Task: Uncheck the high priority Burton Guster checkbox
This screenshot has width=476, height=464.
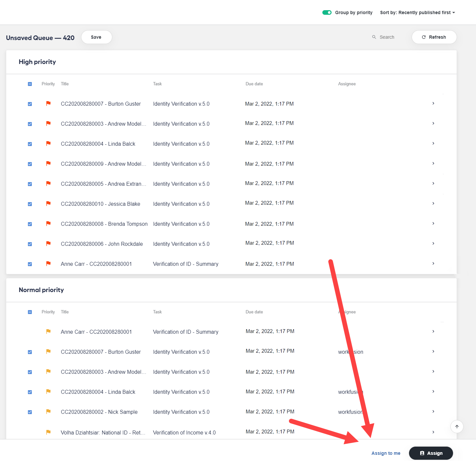Action: (30, 104)
